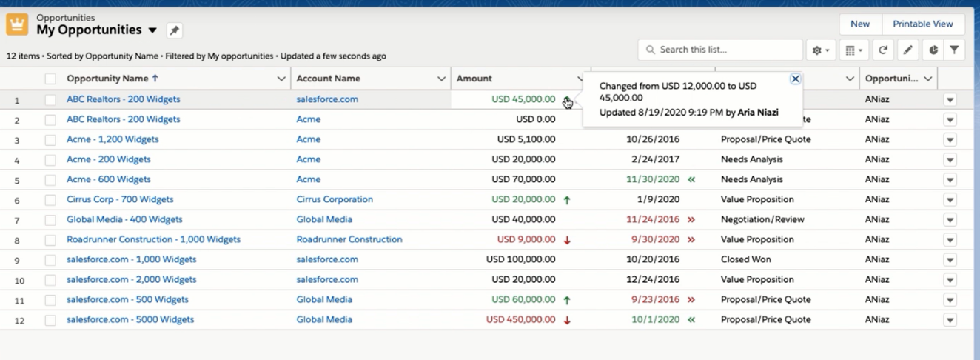Image resolution: width=980 pixels, height=360 pixels.
Task: Open salesforce.com - 2,000 Widgets opportunity
Action: 132,279
